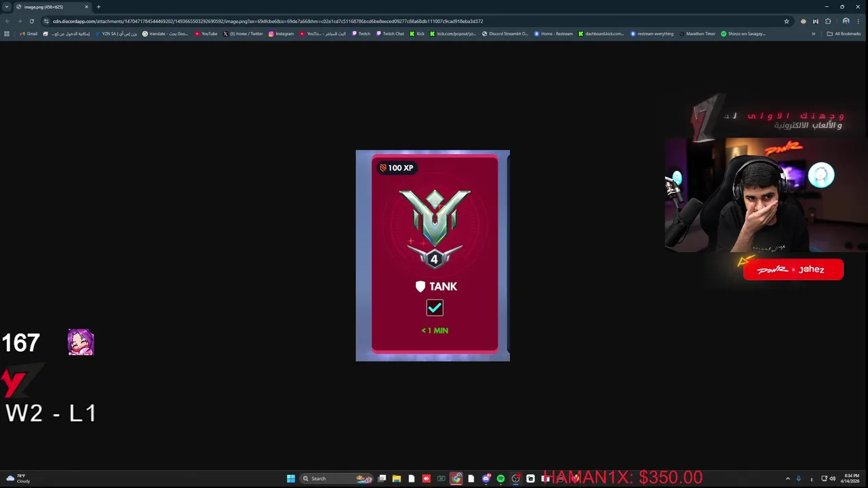Click the TANK role label
The height and width of the screenshot is (488, 868).
click(436, 287)
